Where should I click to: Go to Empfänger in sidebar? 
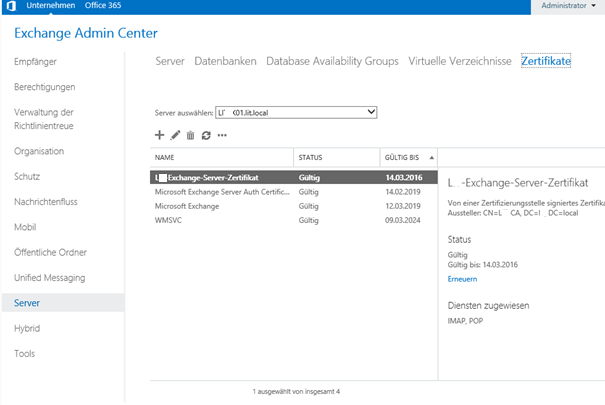click(35, 62)
